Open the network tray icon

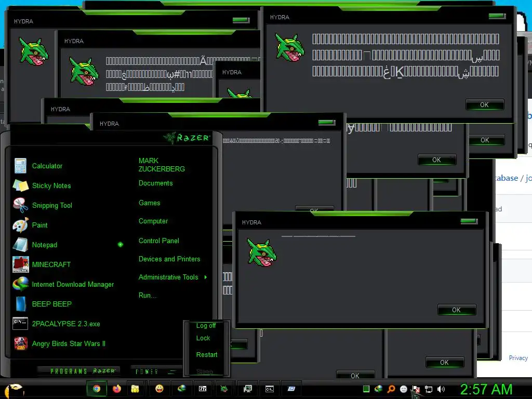tap(429, 389)
